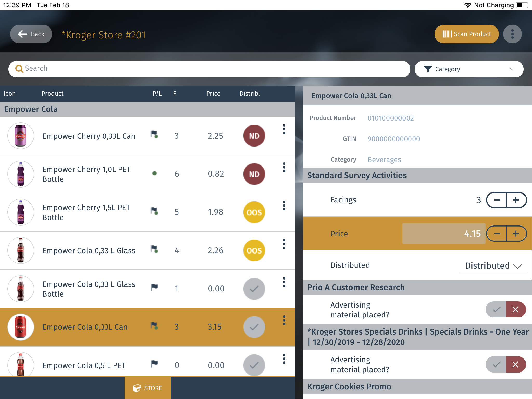
Task: Tap the green dot for Cherry 1,0L PET Bottle
Action: click(x=155, y=173)
